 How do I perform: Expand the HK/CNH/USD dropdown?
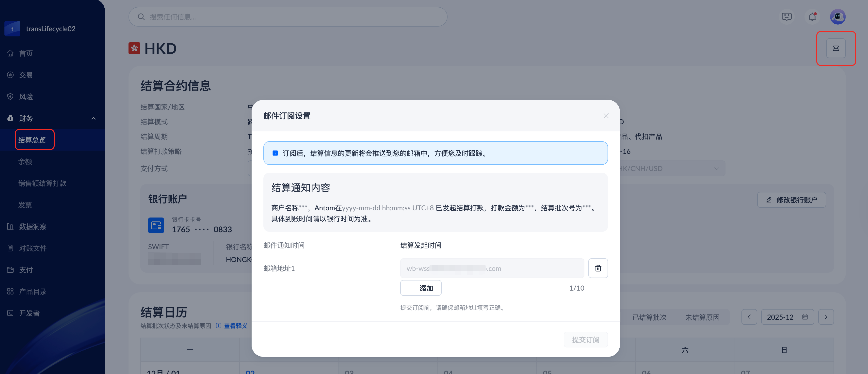point(716,169)
